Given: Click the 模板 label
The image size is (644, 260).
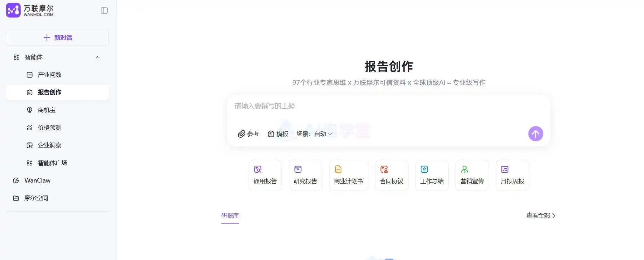Looking at the screenshot, I should point(282,134).
